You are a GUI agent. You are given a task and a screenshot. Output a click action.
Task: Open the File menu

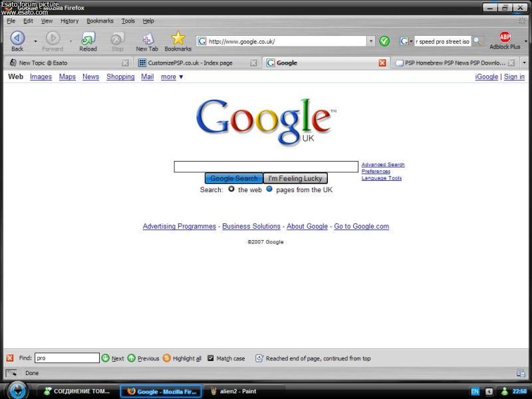pos(11,21)
